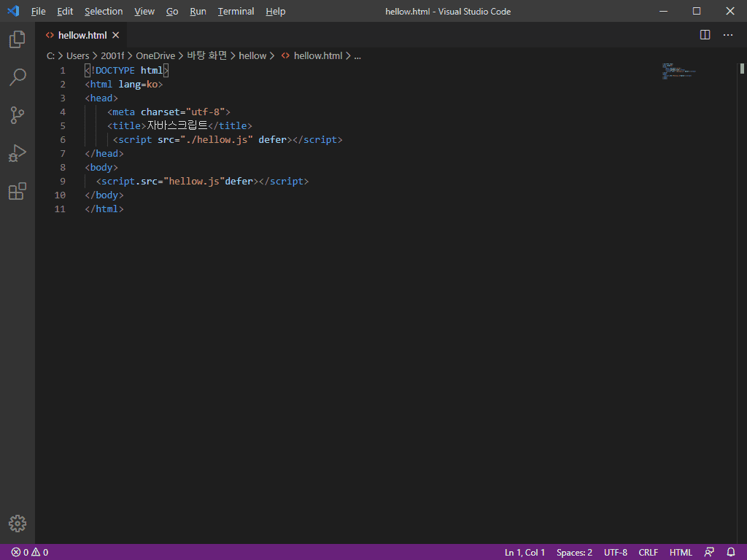Change file encoding UTF-8
Screen dimensions: 747x560
(615, 552)
